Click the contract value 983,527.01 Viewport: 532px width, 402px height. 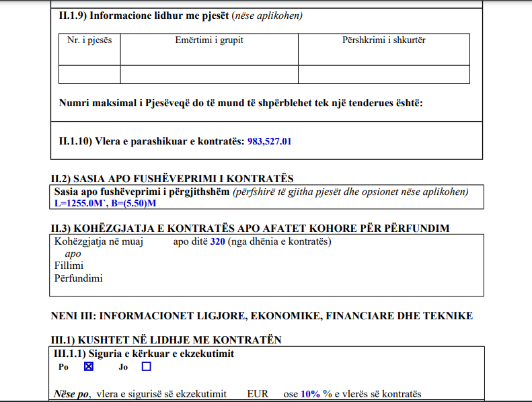270,141
